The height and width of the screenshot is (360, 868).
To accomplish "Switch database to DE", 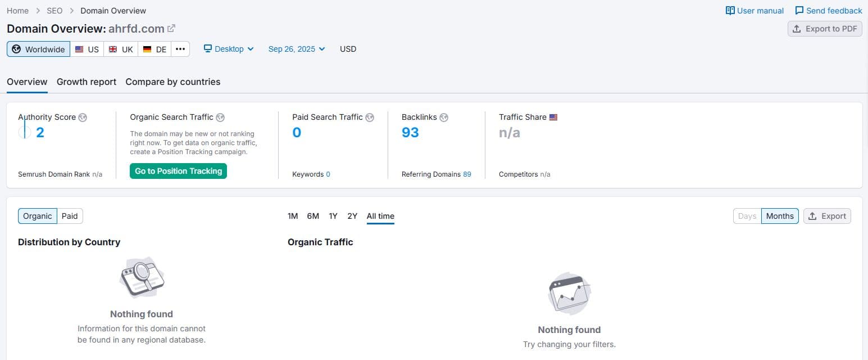I will point(154,49).
